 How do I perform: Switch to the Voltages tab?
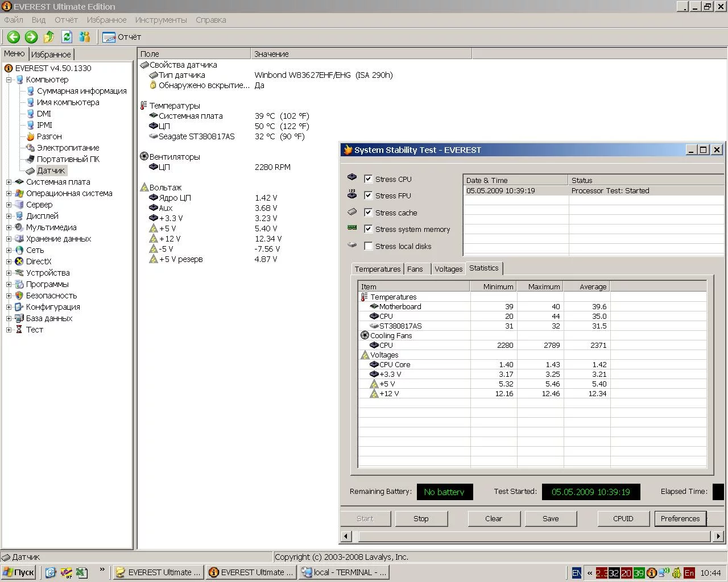(x=448, y=269)
